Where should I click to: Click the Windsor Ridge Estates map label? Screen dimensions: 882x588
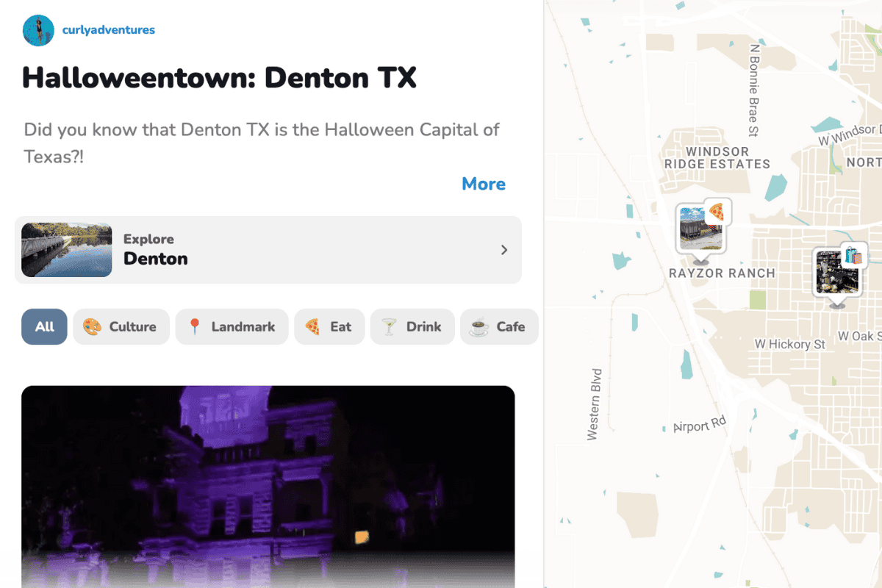tap(717, 158)
